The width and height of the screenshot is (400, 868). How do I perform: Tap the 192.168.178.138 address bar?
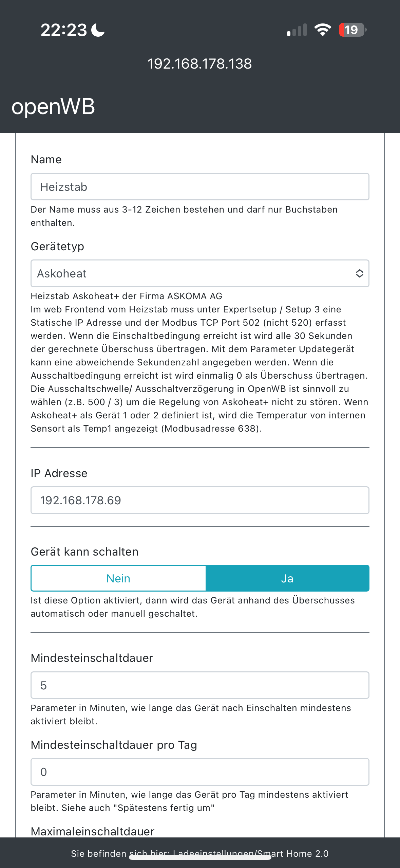[200, 64]
